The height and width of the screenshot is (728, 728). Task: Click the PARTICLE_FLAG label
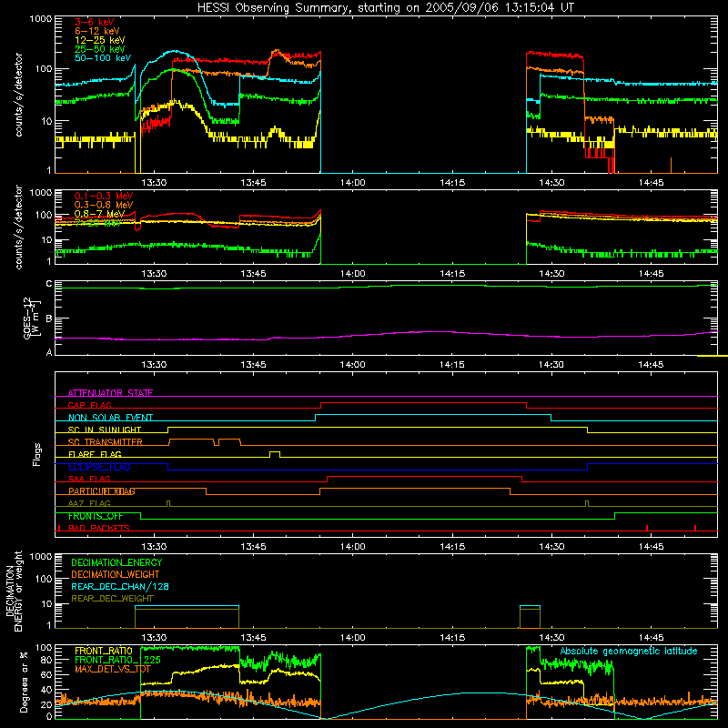point(102,491)
